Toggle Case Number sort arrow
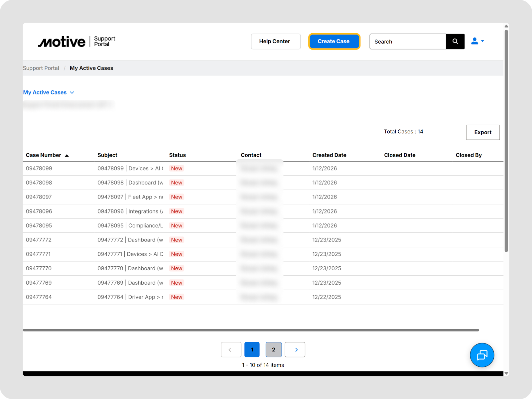 point(67,156)
